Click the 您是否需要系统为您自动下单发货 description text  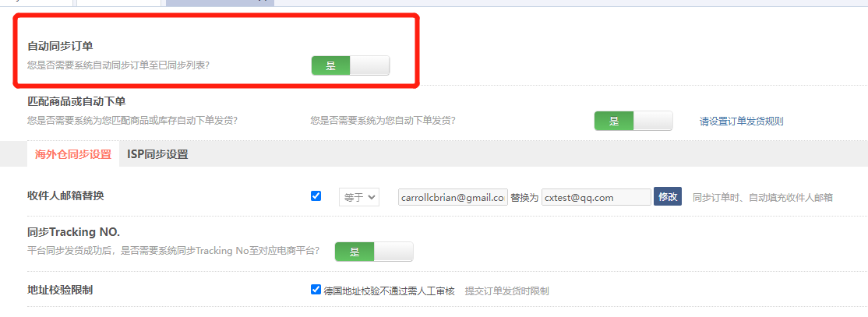pyautogui.click(x=383, y=120)
